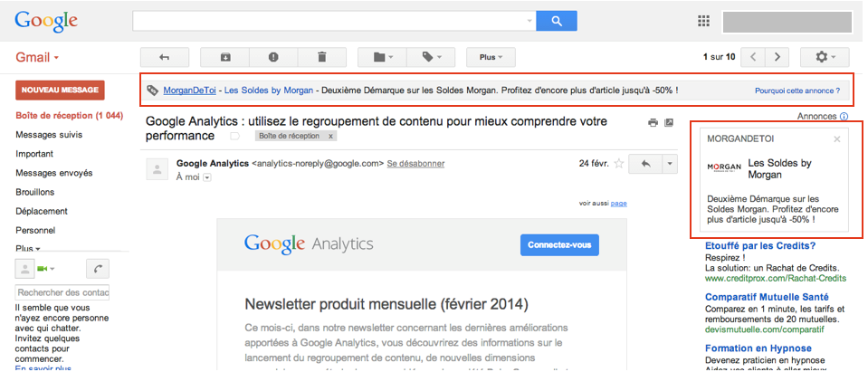Start a phone call from chat panel

[x=97, y=268]
